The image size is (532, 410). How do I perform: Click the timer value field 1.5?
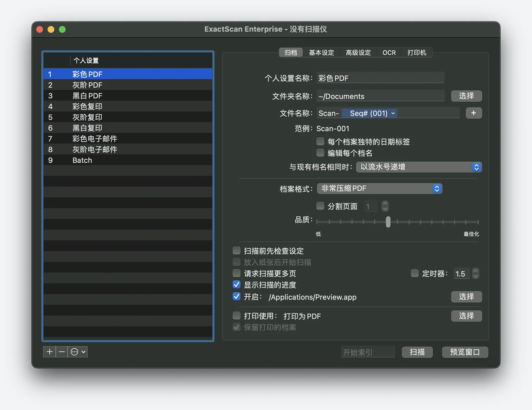(x=462, y=274)
